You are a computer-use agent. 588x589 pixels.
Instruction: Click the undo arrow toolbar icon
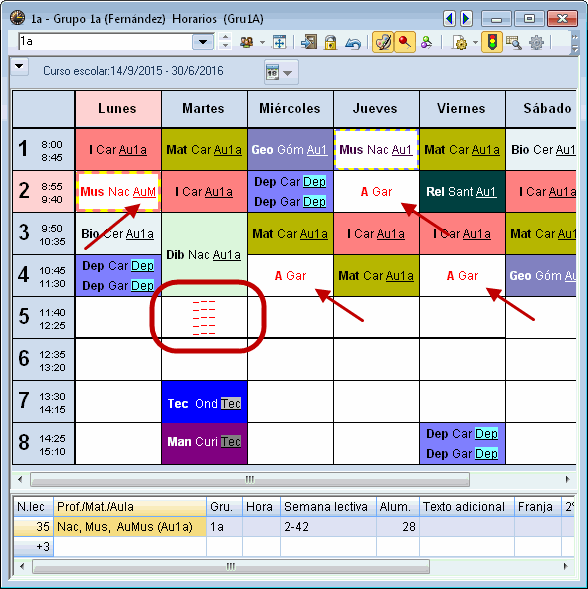(x=352, y=42)
